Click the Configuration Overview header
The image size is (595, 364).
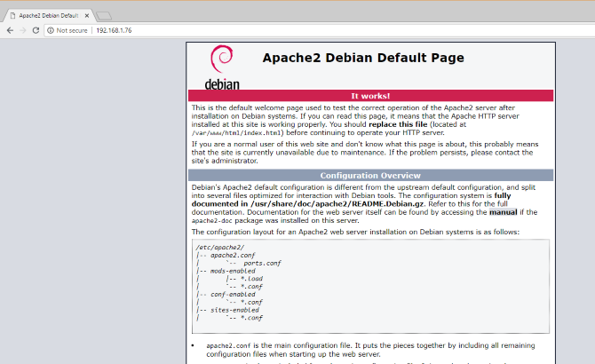pyautogui.click(x=370, y=175)
